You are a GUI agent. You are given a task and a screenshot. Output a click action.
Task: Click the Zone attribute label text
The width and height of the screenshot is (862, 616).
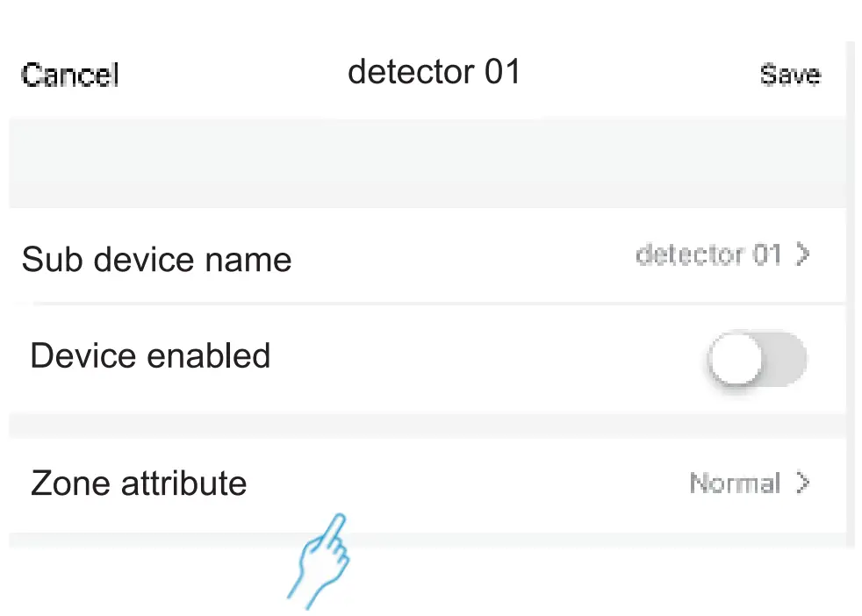coord(139,483)
